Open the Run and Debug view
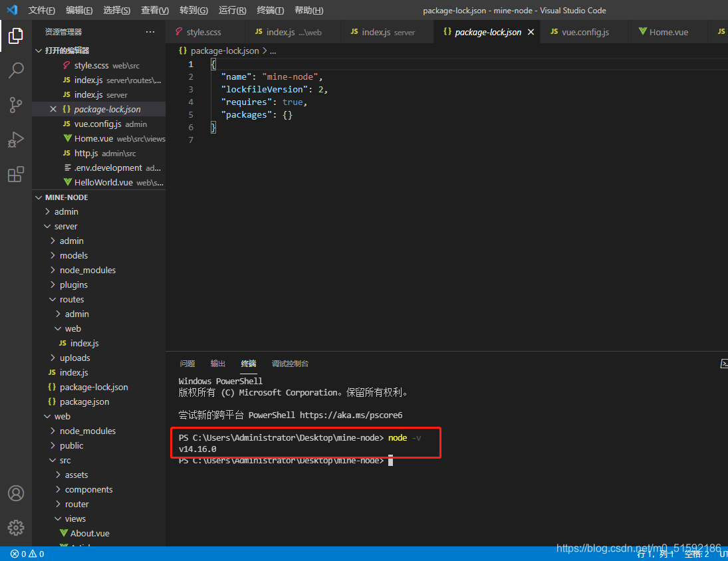This screenshot has height=561, width=728. [x=16, y=140]
